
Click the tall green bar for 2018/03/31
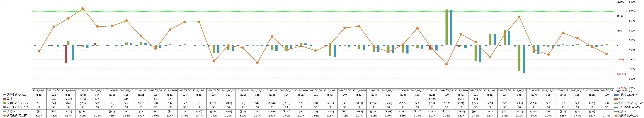(446, 27)
